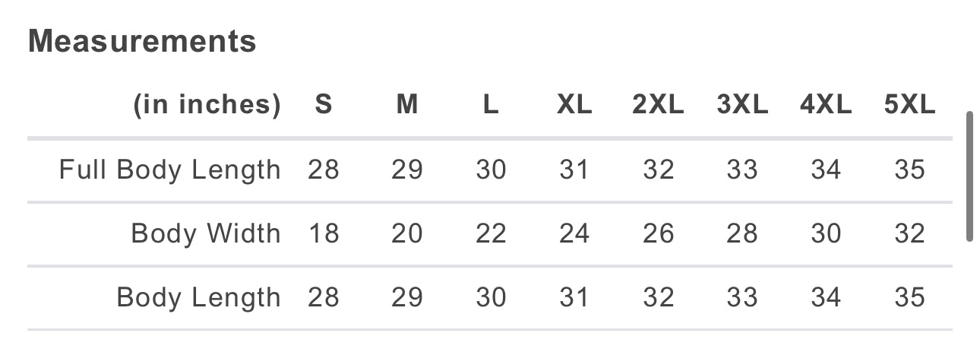Click the 5XL size column header

pos(909,105)
